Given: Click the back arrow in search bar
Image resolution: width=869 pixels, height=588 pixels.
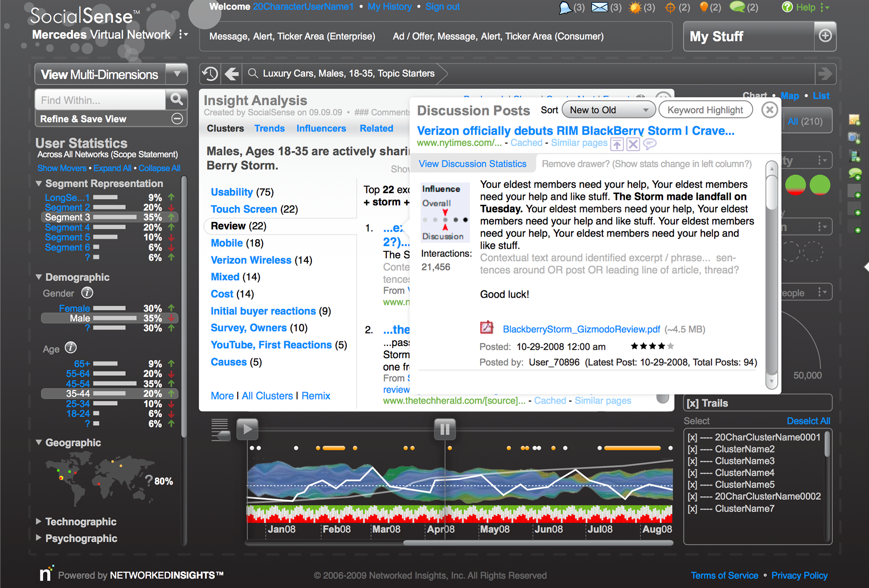Looking at the screenshot, I should tap(232, 74).
